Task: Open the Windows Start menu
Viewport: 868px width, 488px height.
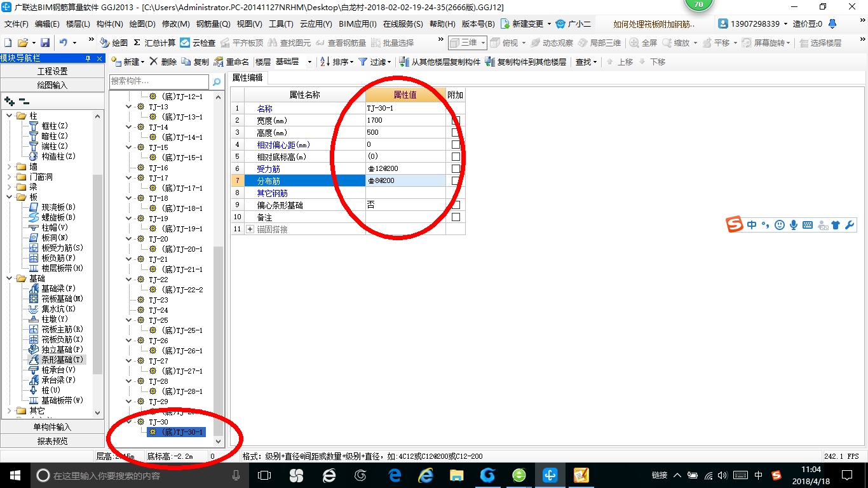Action: pos(15,475)
